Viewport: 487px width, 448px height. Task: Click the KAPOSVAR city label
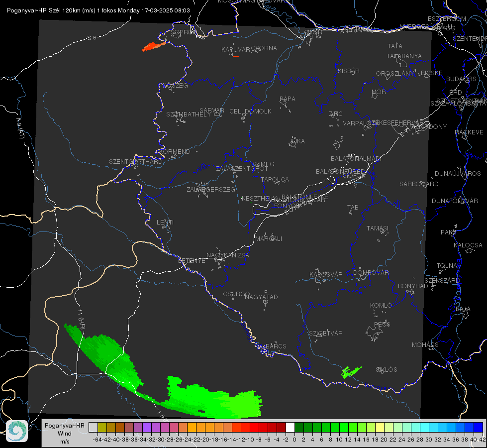click(326, 274)
